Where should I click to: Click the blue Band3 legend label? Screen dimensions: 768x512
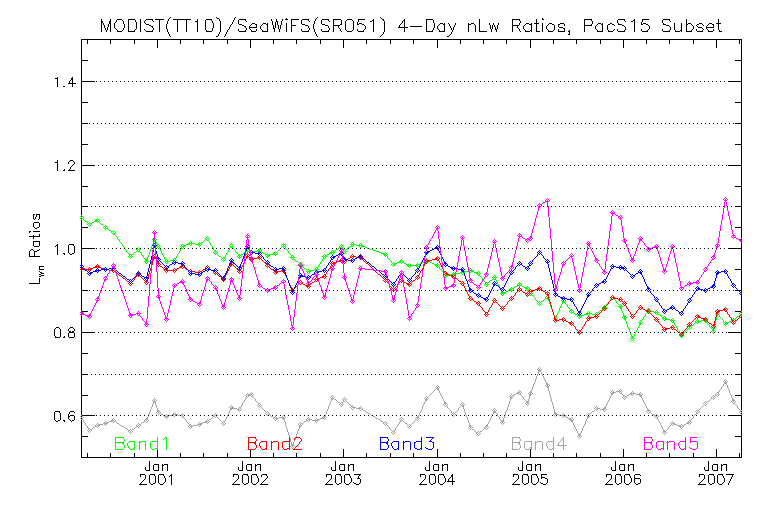point(407,444)
